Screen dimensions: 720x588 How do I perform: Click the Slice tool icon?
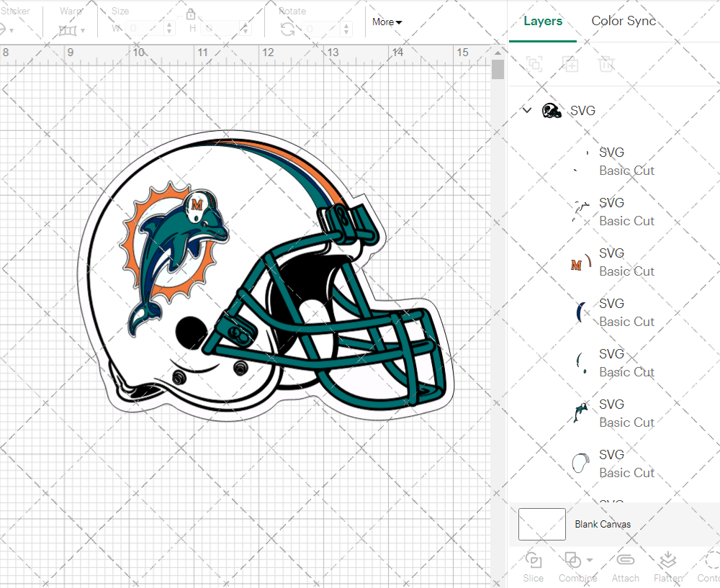[x=534, y=561]
